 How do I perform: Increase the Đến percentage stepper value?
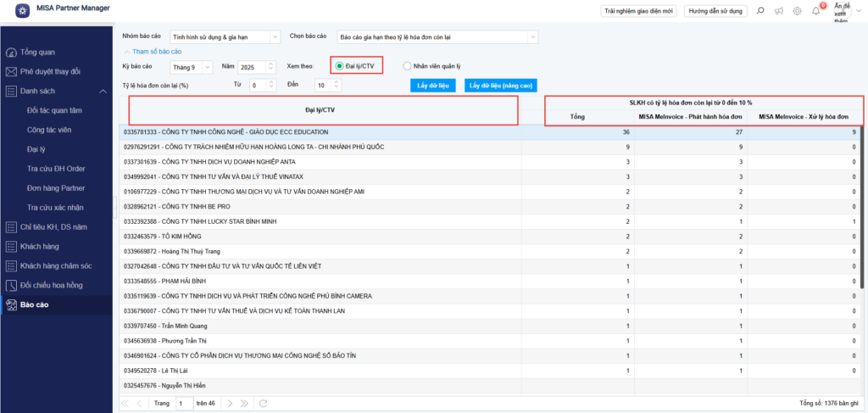[x=337, y=82]
